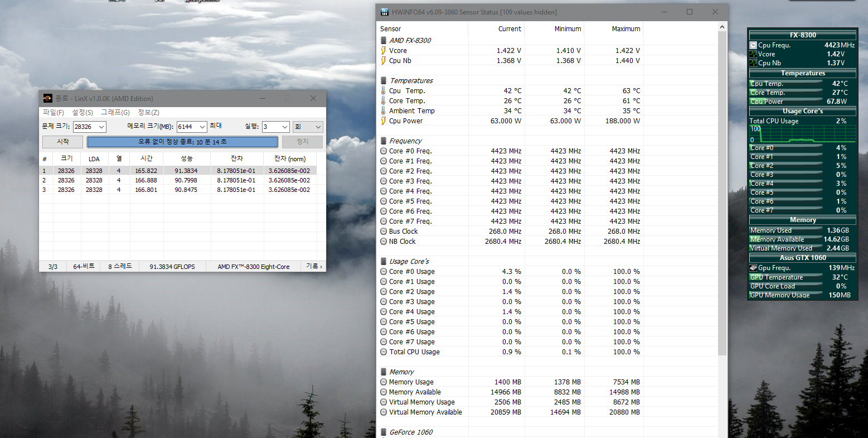Click the thermometer icon beside Cpu Temp.
The width and height of the screenshot is (868, 438).
pos(384,90)
